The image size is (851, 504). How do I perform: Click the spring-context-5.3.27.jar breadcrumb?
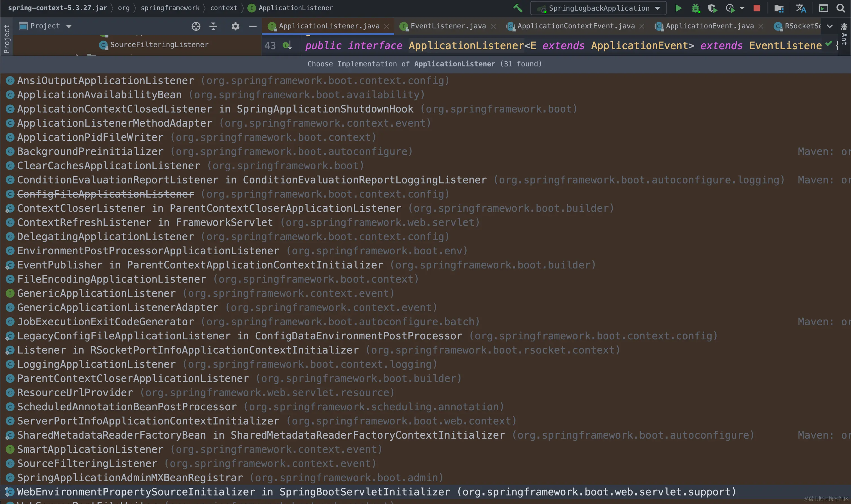[57, 8]
